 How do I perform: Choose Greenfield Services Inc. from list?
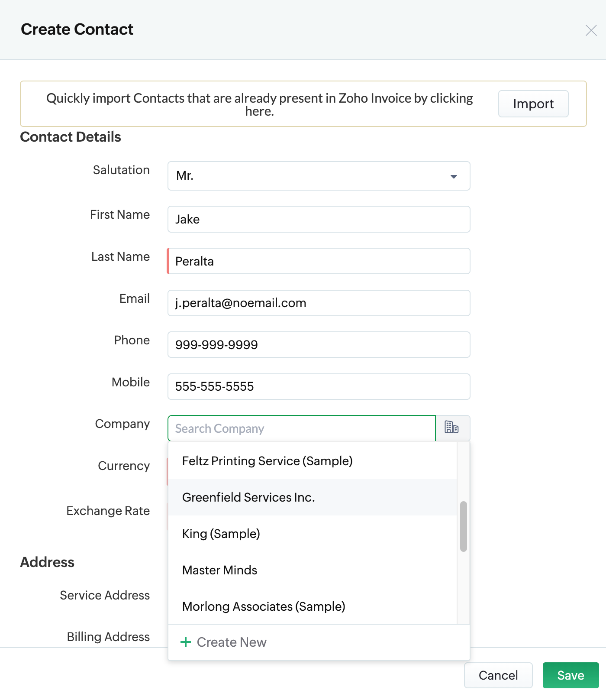248,497
